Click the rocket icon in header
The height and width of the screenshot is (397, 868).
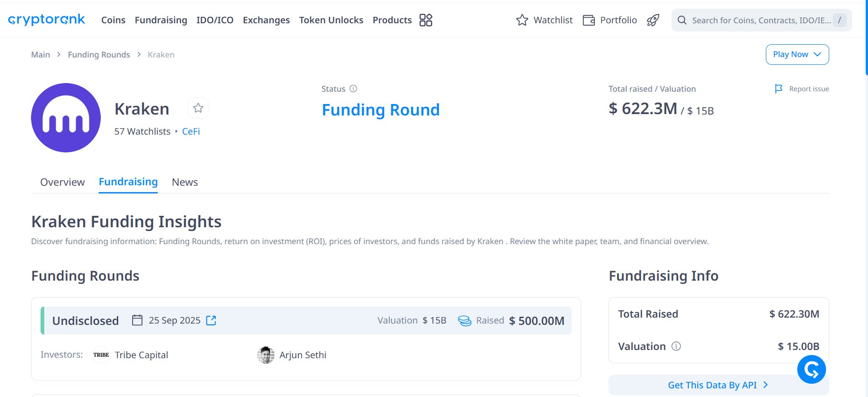(653, 20)
